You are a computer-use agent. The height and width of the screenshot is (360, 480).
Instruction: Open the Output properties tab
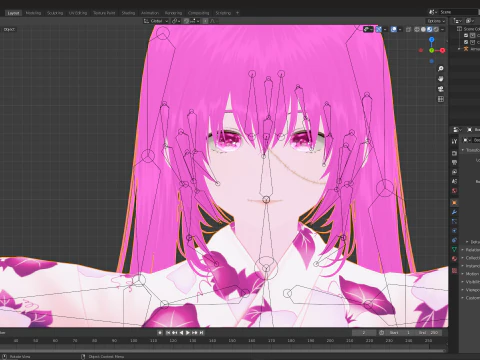[454, 163]
